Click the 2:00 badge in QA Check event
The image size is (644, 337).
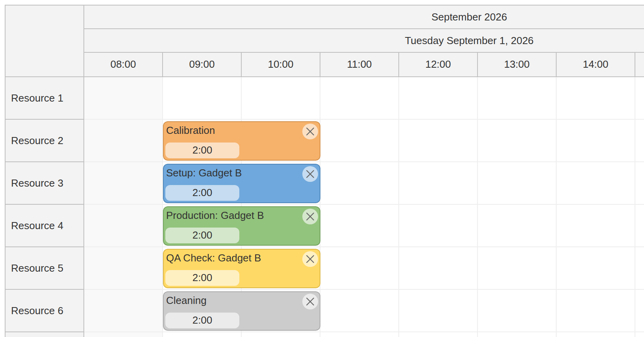[x=202, y=278]
